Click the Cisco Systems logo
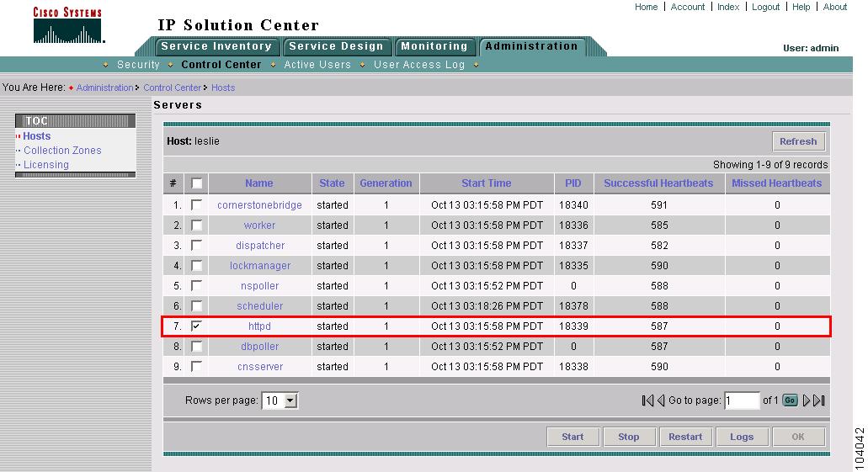 [x=68, y=25]
